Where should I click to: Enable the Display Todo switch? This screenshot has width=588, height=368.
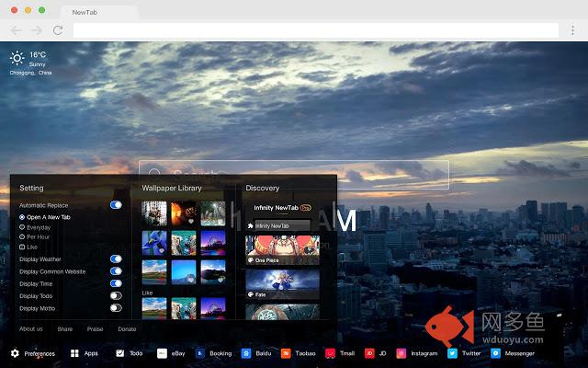tap(116, 295)
